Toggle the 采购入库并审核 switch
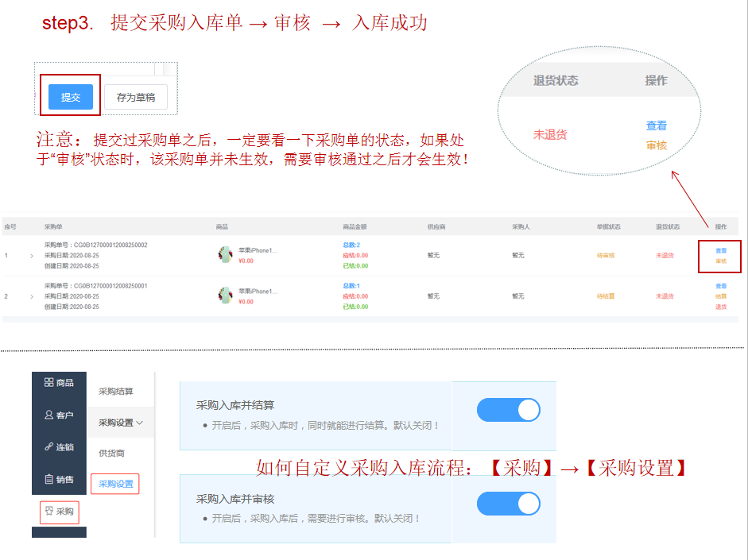The image size is (748, 560). click(x=509, y=504)
